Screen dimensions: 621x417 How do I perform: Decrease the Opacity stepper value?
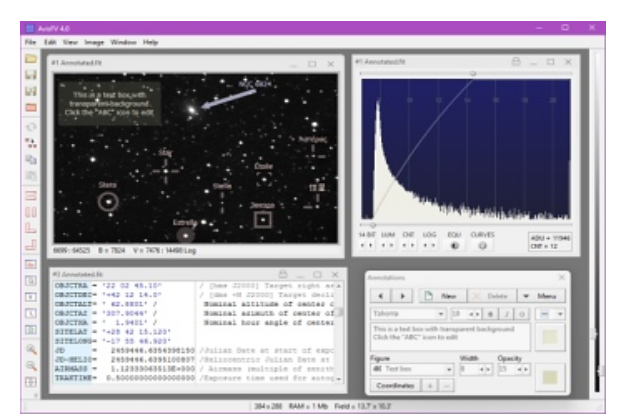pyautogui.click(x=520, y=369)
